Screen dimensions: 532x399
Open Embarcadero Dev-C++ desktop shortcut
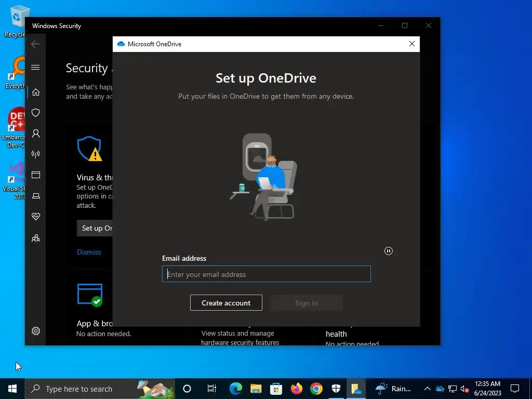point(14,127)
